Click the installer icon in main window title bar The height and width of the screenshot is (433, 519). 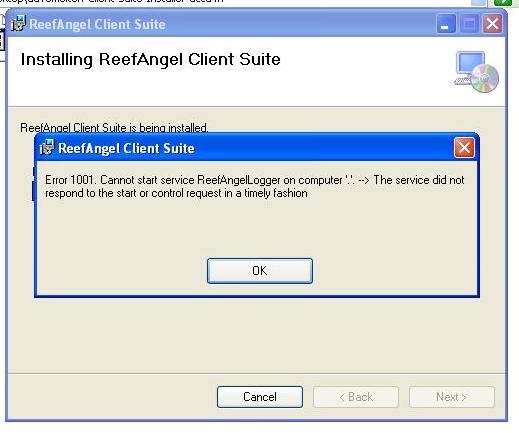tap(18, 23)
